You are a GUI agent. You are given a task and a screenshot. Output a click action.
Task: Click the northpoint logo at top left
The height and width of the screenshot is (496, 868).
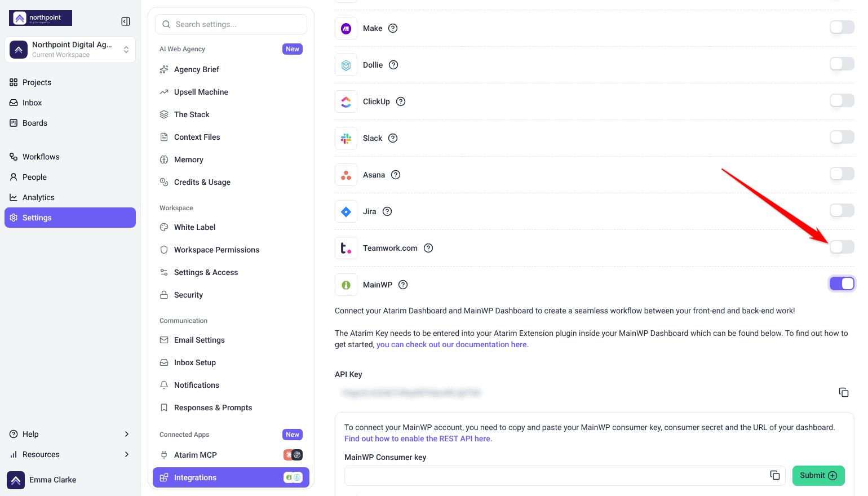click(x=41, y=18)
